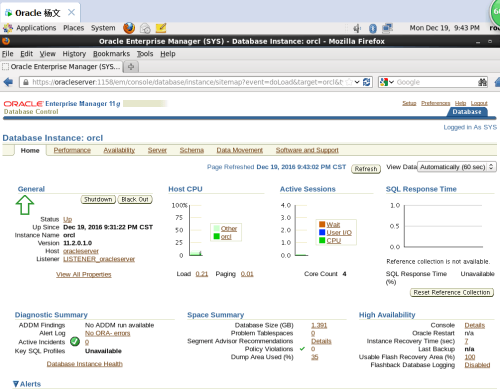Click the orange Wait legend swatch
Screen dimensions: 500x390
322,224
